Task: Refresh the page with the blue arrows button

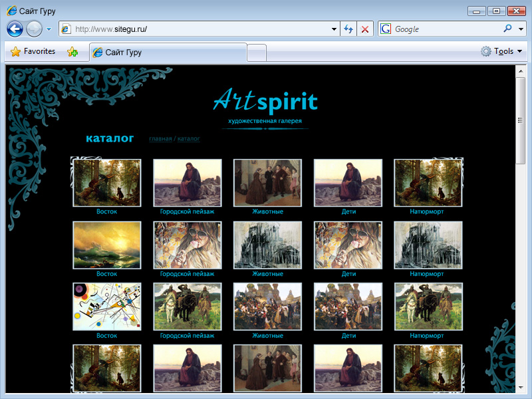Action: (348, 29)
